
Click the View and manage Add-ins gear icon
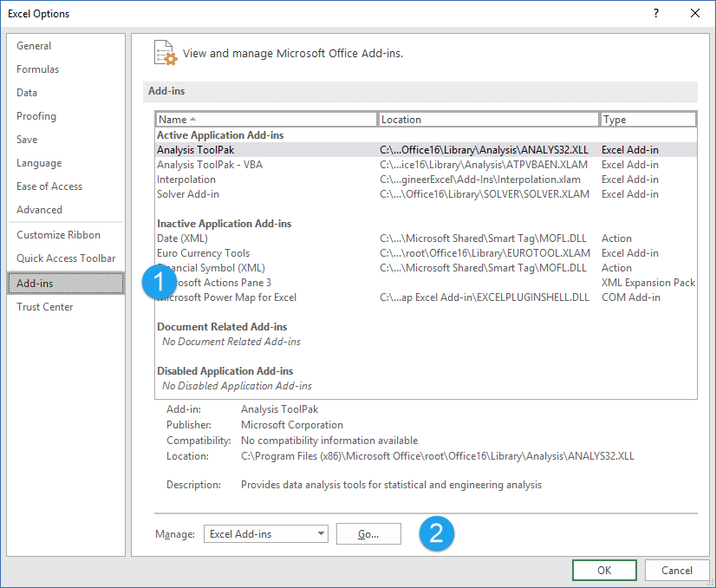(x=165, y=52)
